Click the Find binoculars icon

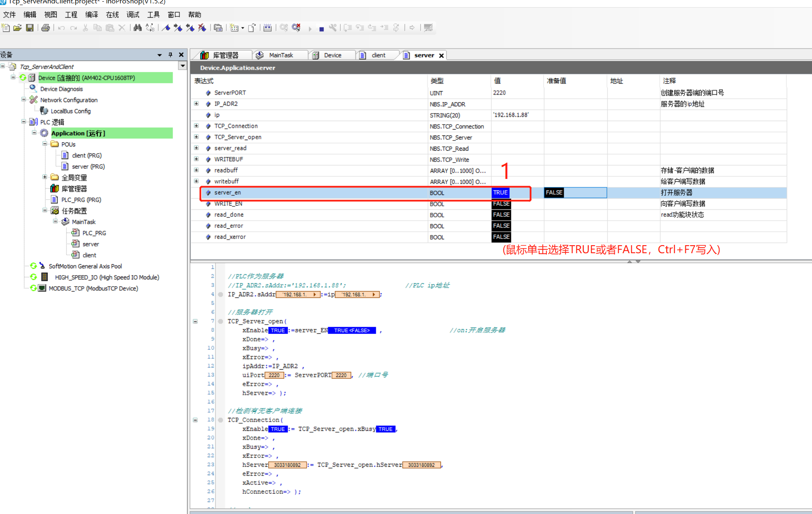pyautogui.click(x=138, y=28)
